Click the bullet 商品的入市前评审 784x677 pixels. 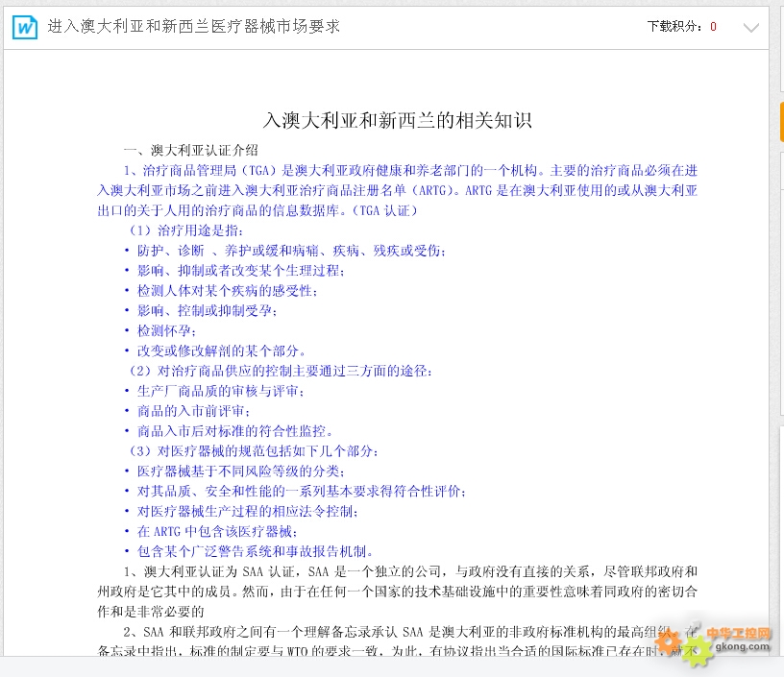[x=187, y=411]
